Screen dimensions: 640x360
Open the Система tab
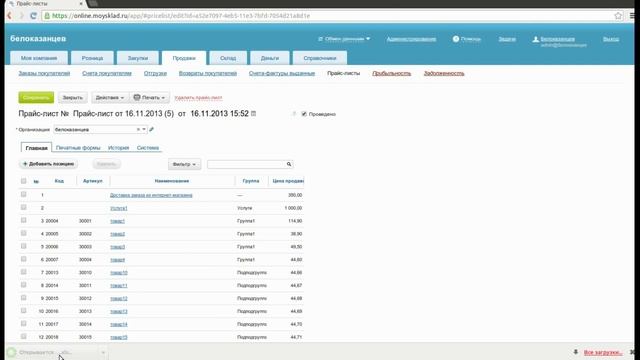(x=148, y=148)
